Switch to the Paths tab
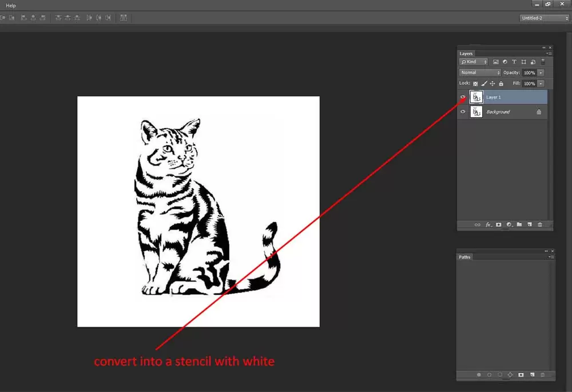Viewport: 572px width, 392px height. [464, 257]
